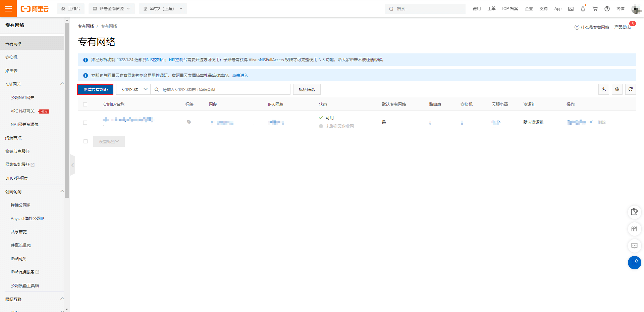Image resolution: width=644 pixels, height=312 pixels.
Task: Open the hamburger navigation menu
Action: (x=8, y=9)
